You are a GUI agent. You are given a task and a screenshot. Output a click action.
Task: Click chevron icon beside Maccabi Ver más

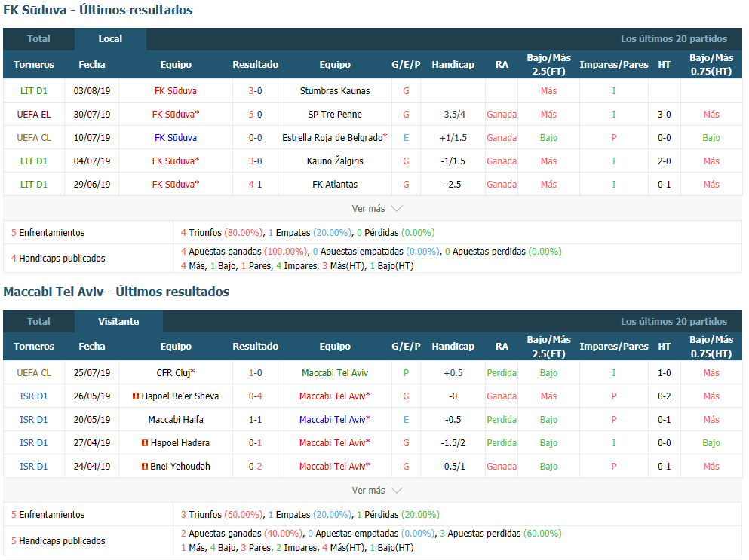(x=397, y=491)
